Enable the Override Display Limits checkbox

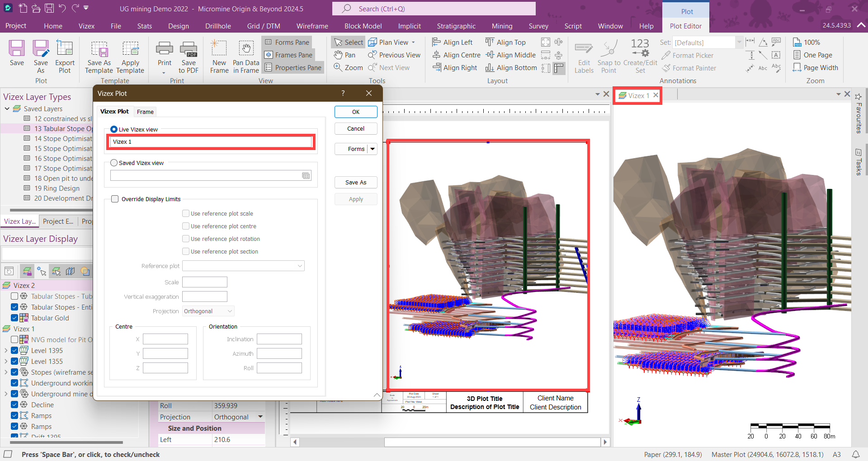tap(115, 199)
